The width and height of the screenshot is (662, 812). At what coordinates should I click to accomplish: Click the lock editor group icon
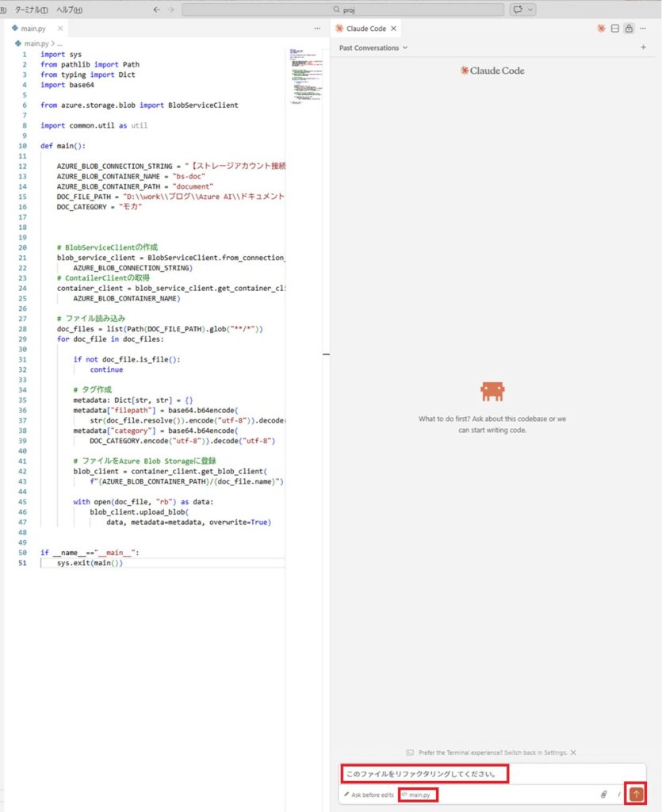(629, 29)
